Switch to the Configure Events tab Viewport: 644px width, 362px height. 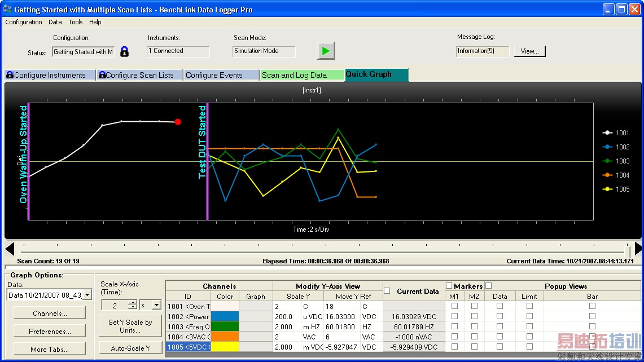[214, 75]
